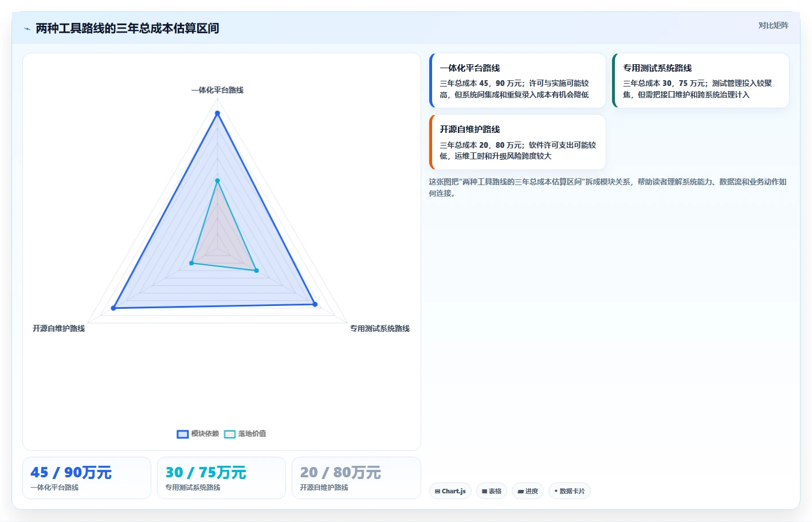This screenshot has height=522, width=812.
Task: Click the icon inside the 数据卡片 chip
Action: pyautogui.click(x=556, y=491)
